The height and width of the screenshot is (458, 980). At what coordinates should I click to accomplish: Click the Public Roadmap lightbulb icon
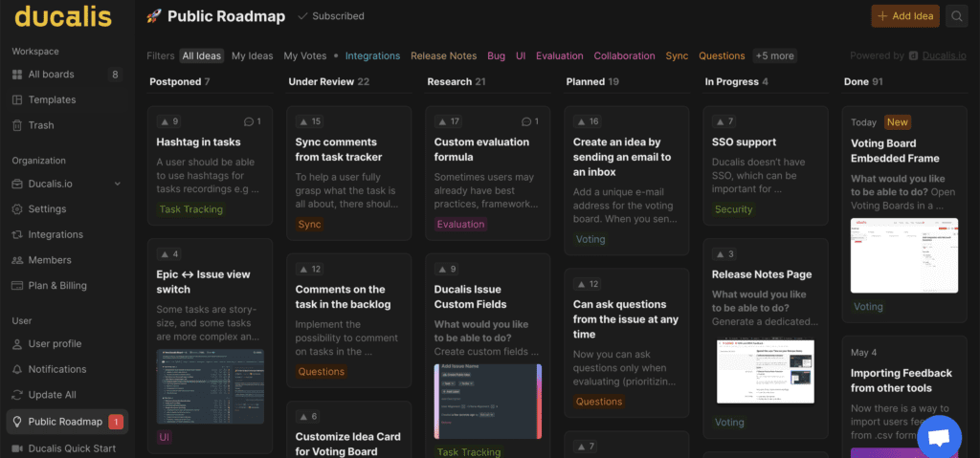coord(17,422)
